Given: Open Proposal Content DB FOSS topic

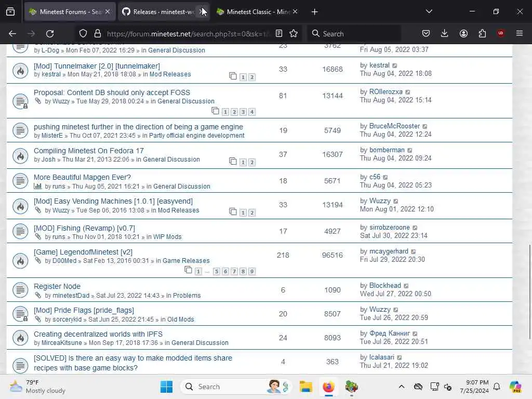Looking at the screenshot, I should (x=112, y=92).
